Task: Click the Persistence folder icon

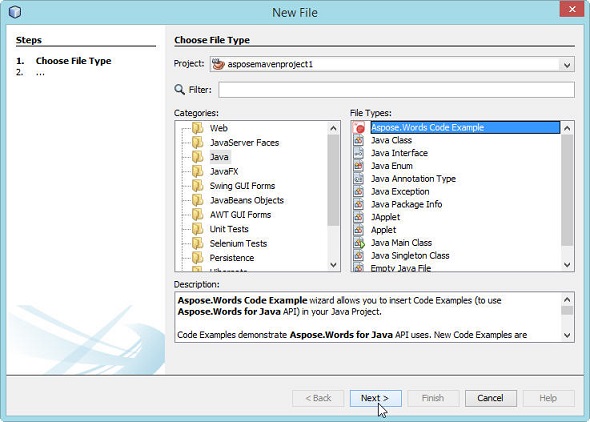Action: click(x=198, y=258)
